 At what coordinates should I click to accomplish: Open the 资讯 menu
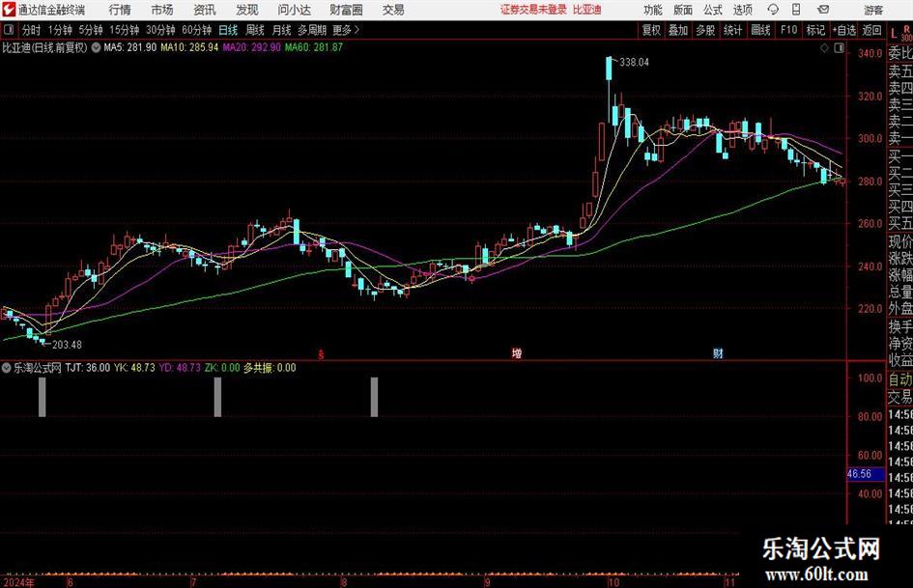pyautogui.click(x=205, y=10)
